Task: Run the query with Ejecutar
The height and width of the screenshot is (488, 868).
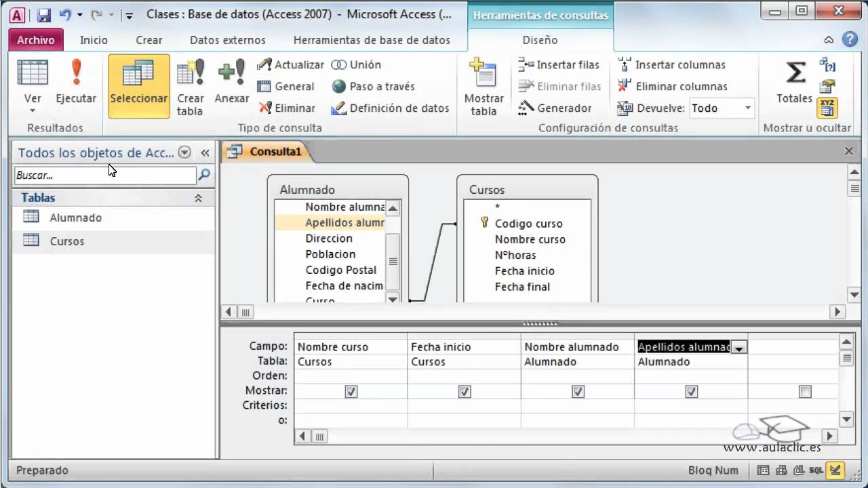Action: (x=76, y=87)
